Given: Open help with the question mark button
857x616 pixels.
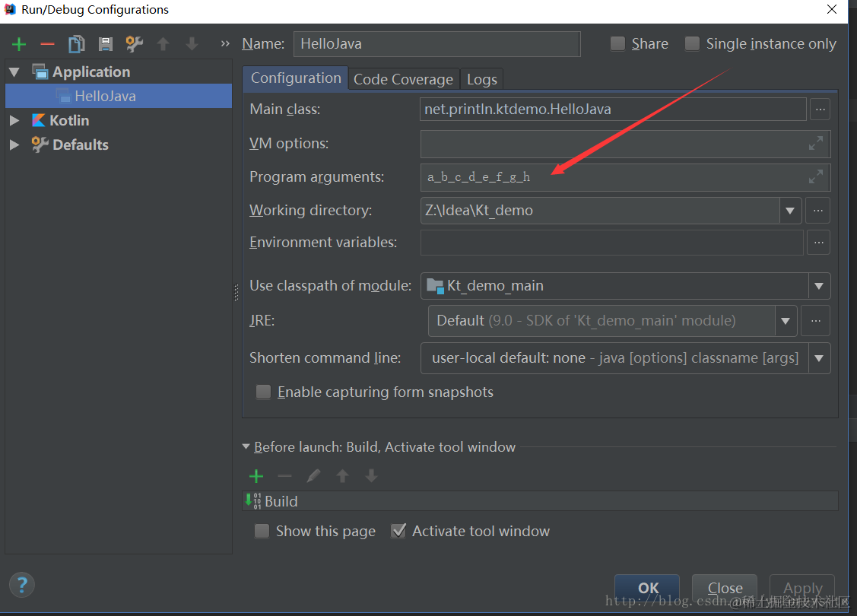Looking at the screenshot, I should pos(22,585).
